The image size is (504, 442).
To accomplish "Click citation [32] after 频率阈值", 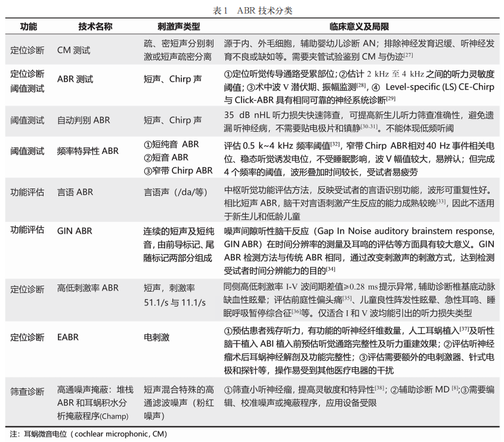I will (334, 143).
